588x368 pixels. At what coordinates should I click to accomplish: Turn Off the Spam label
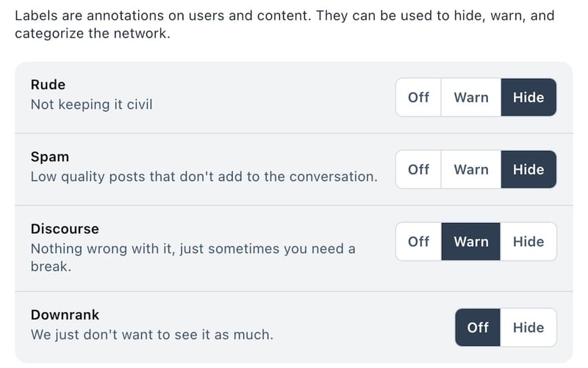point(418,169)
